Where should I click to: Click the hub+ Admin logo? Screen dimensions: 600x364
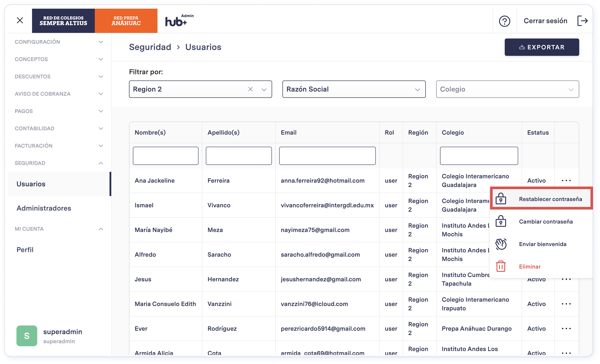179,20
